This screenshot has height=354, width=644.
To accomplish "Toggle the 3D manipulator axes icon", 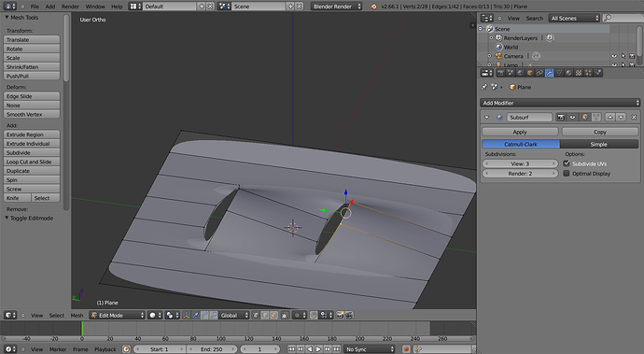I will (186, 316).
